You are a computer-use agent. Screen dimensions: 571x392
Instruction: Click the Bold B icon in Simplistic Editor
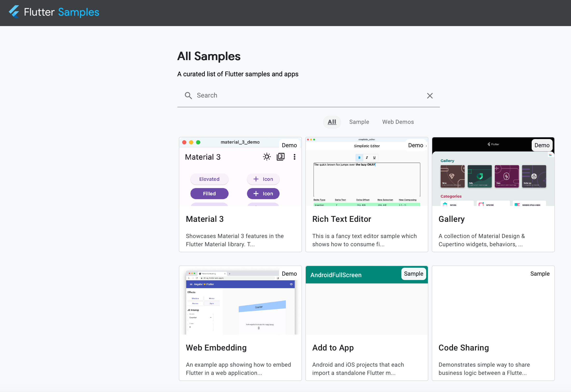tap(359, 158)
